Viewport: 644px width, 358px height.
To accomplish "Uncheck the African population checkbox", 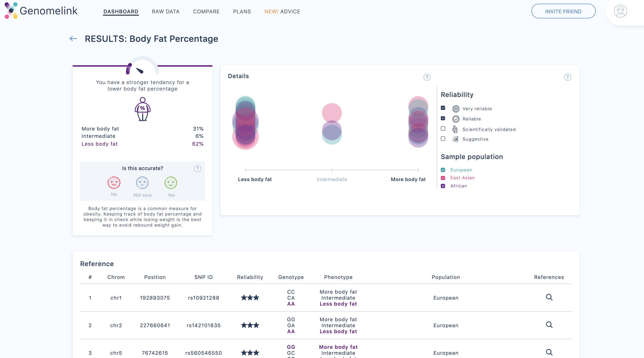I will pyautogui.click(x=443, y=186).
